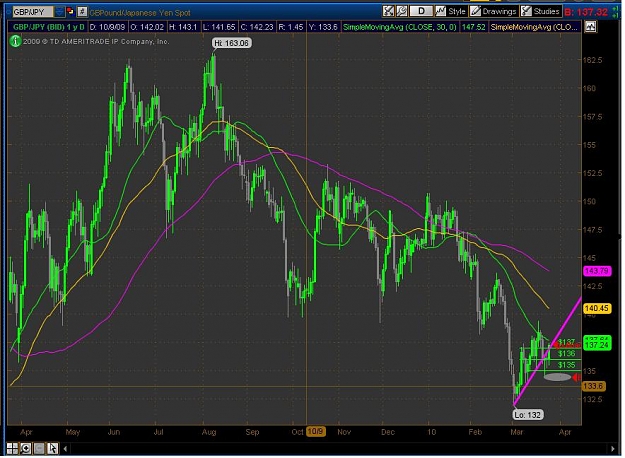Open the Studies menu
Screen dimensions: 625x458
point(546,11)
